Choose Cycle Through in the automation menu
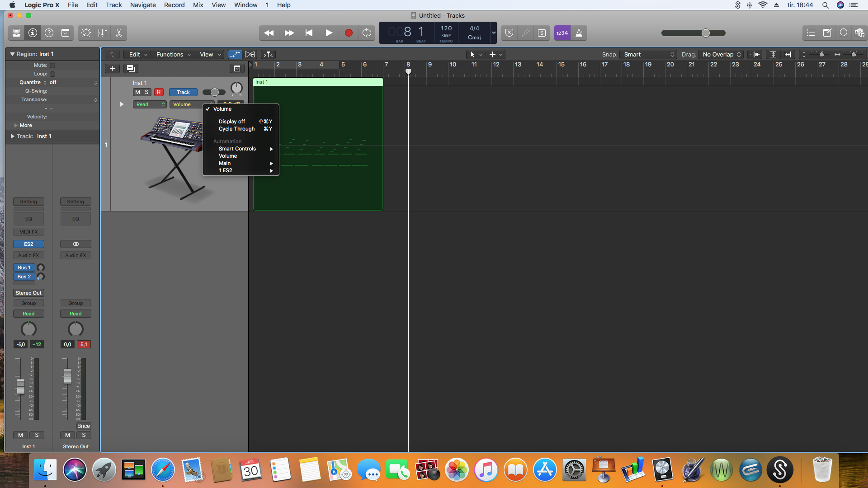The image size is (868, 488). coord(236,129)
